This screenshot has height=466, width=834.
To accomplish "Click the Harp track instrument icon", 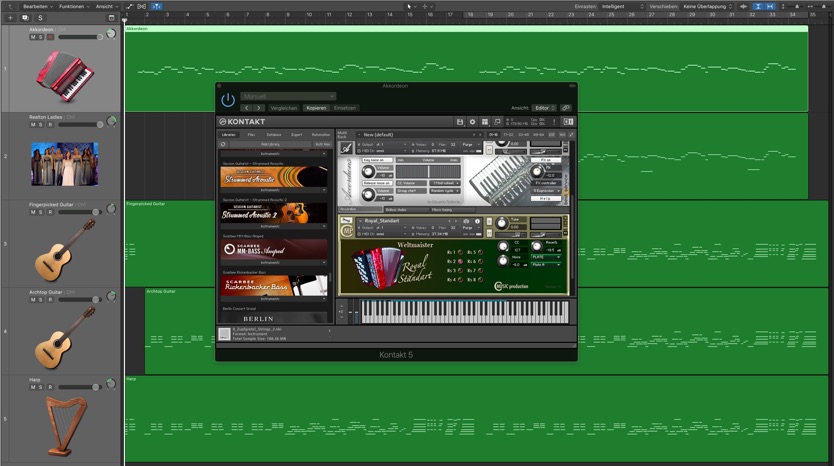I will [x=66, y=426].
